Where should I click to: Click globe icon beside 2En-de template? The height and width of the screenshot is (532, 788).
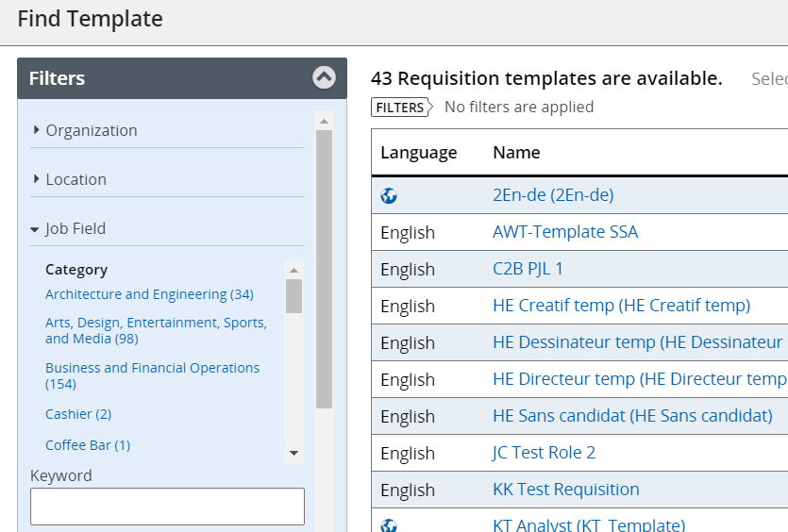coord(389,195)
